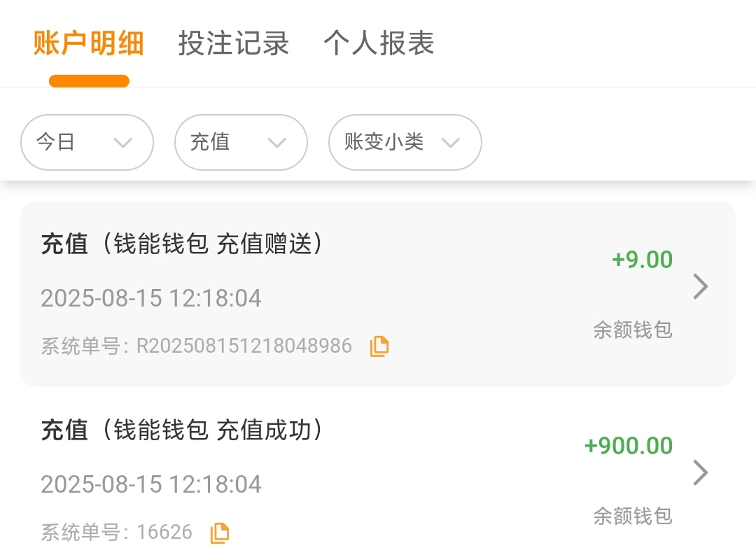Viewport: 756px width, 555px height.
Task: Click the order number text 16626
Action: 164,532
